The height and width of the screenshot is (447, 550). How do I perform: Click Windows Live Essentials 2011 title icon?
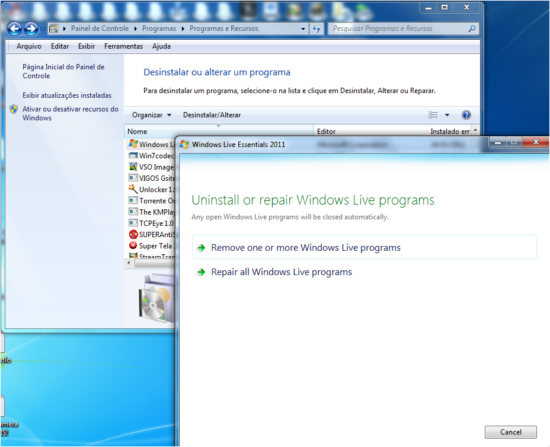pyautogui.click(x=185, y=144)
